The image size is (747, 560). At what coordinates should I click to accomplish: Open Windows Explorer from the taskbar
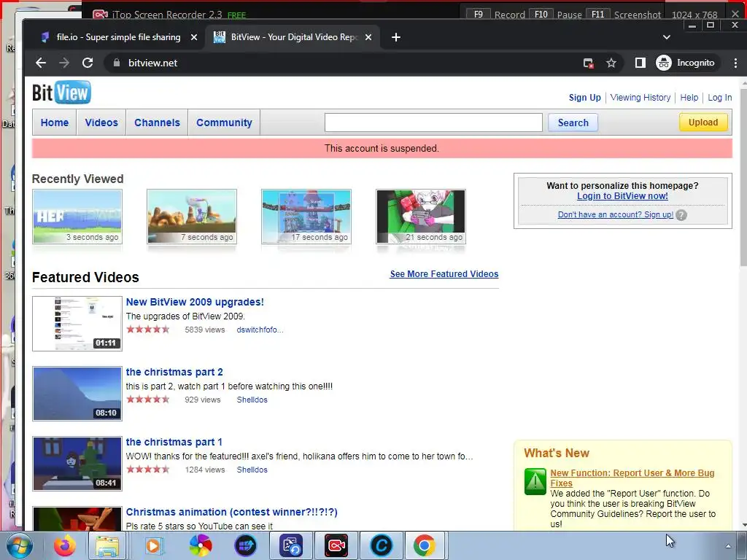(107, 545)
